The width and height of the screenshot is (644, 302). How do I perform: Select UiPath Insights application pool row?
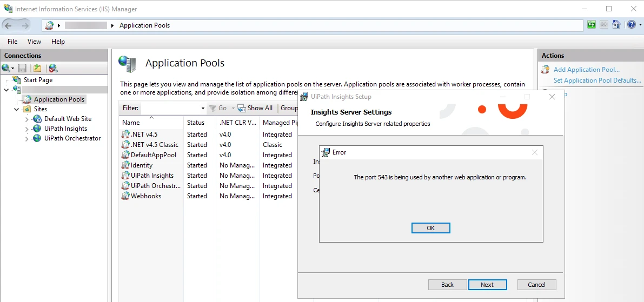[x=209, y=176]
